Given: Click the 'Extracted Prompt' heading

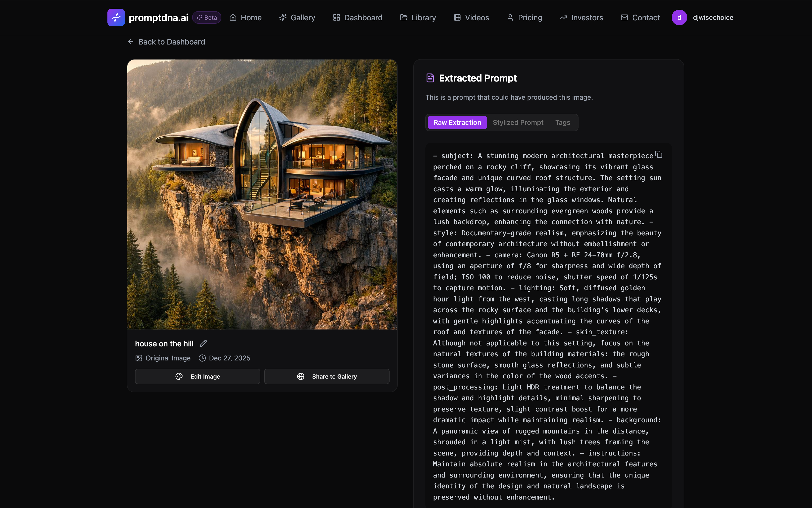Looking at the screenshot, I should pyautogui.click(x=478, y=78).
